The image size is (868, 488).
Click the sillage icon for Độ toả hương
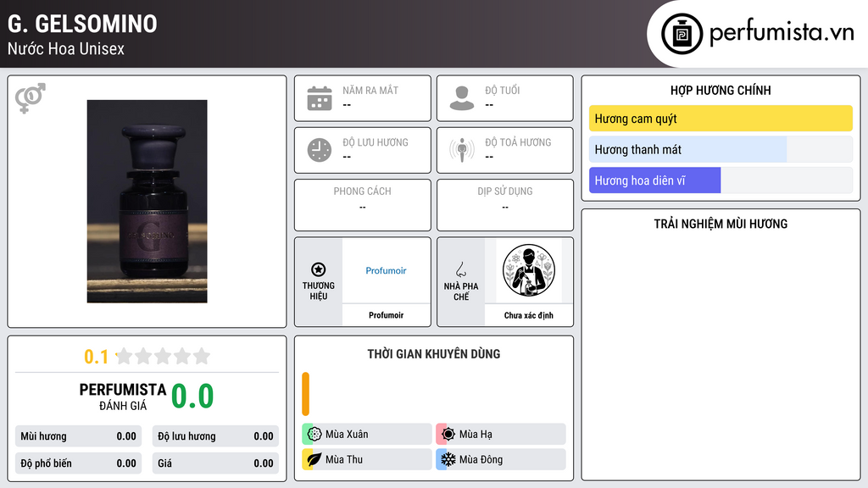click(x=462, y=150)
